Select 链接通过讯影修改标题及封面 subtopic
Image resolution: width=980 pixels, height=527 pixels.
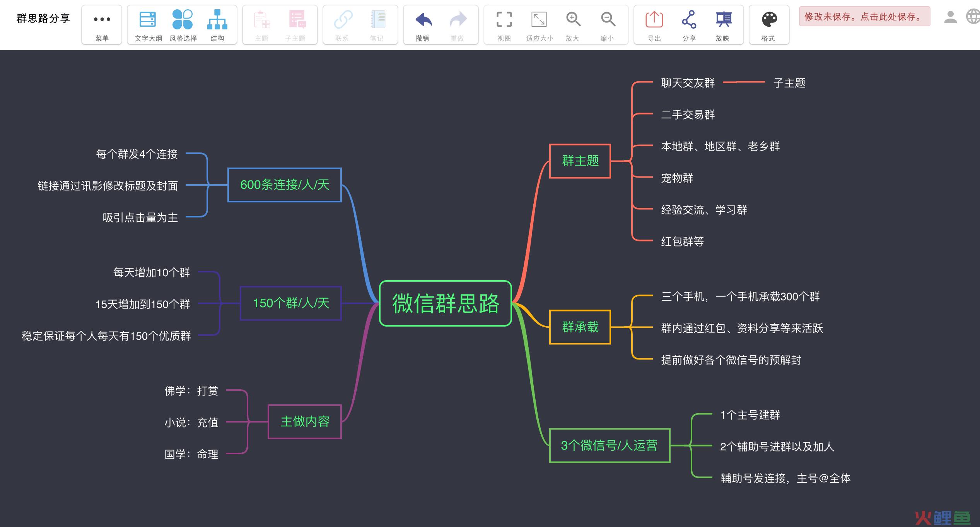coord(108,186)
